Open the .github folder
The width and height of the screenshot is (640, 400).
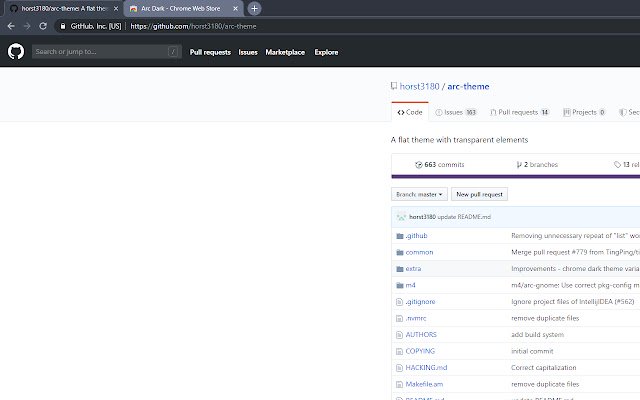[416, 236]
